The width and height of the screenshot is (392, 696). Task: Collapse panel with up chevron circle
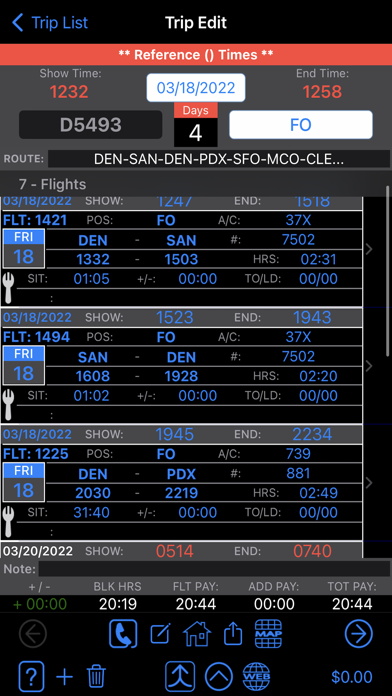[219, 676]
